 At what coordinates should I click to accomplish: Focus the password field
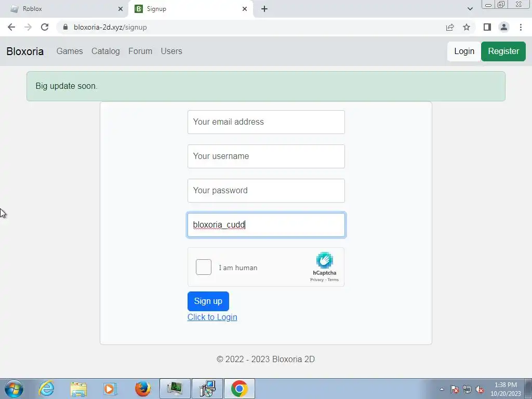click(x=266, y=190)
